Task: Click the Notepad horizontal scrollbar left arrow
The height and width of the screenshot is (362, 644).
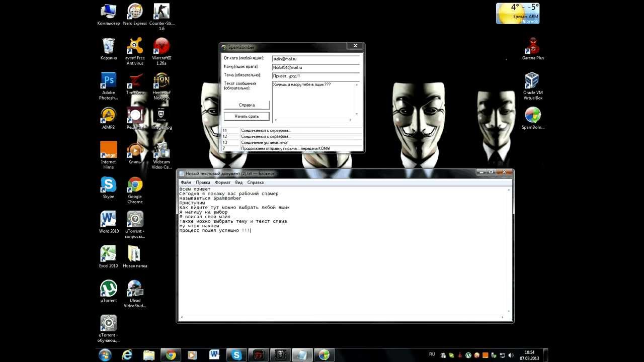Action: 182,317
